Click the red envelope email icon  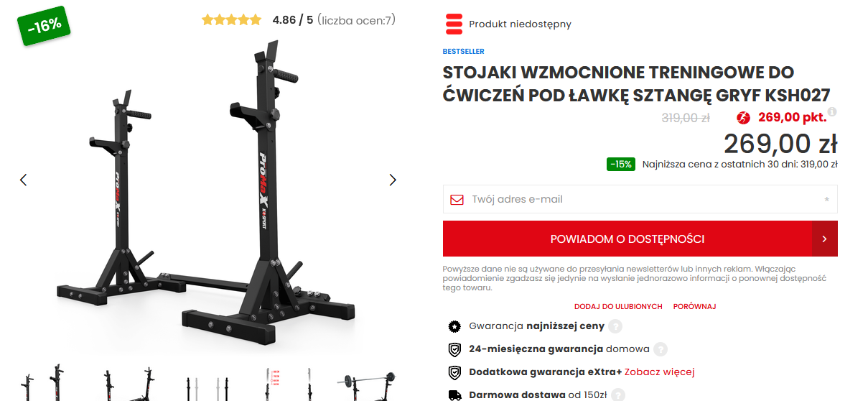[x=457, y=199]
